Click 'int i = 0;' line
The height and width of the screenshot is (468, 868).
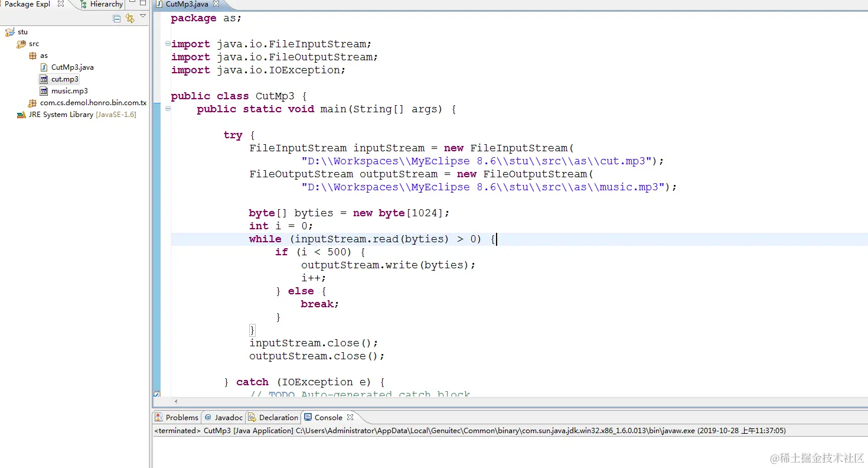(x=281, y=226)
